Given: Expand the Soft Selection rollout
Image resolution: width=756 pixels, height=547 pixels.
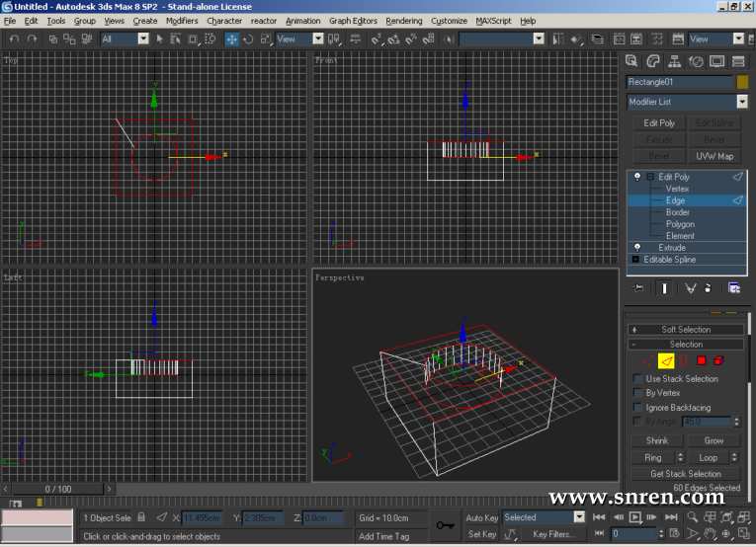Looking at the screenshot, I should click(686, 330).
